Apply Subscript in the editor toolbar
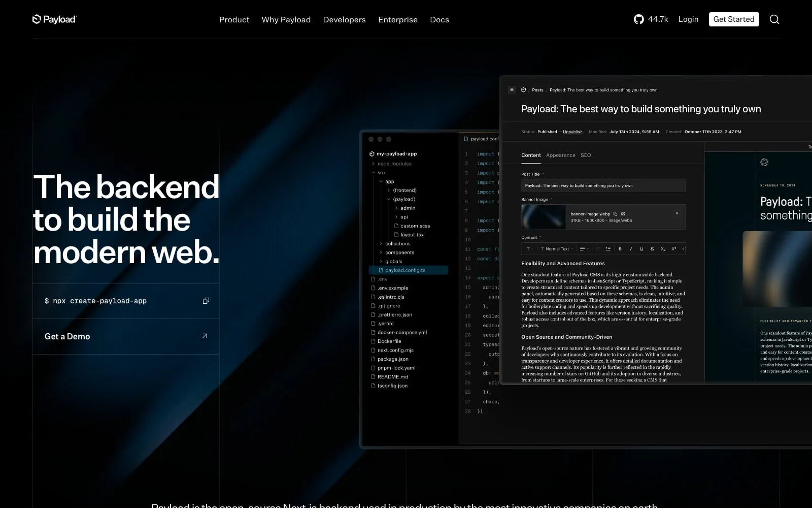The height and width of the screenshot is (508, 812). 663,249
